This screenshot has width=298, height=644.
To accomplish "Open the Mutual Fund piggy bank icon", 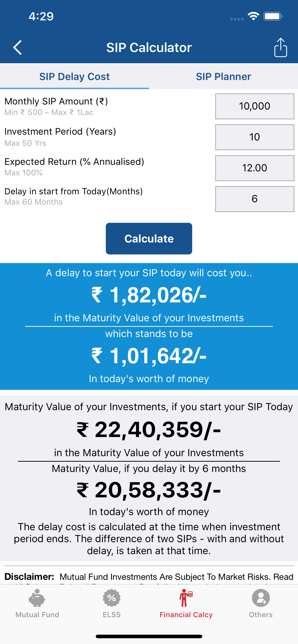I will click(37, 598).
